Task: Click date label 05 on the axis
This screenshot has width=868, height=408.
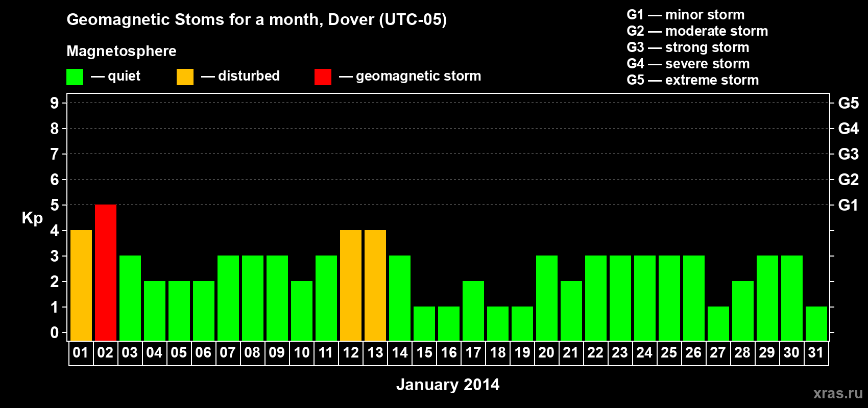Action: [x=179, y=352]
